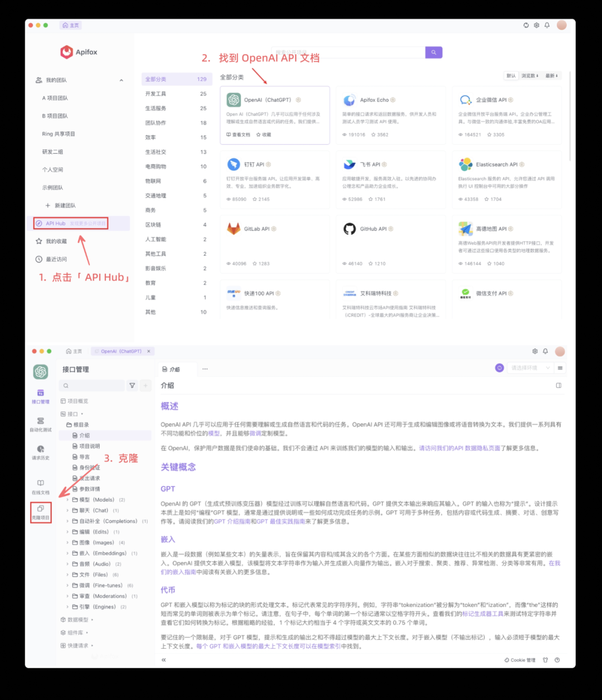602x700 pixels.
Task: Open the more options (…) beside 介绍 tab
Action: pyautogui.click(x=205, y=369)
